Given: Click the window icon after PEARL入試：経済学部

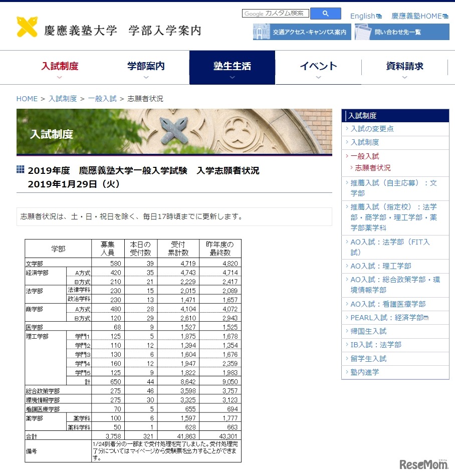Looking at the screenshot, I should coord(428,317).
